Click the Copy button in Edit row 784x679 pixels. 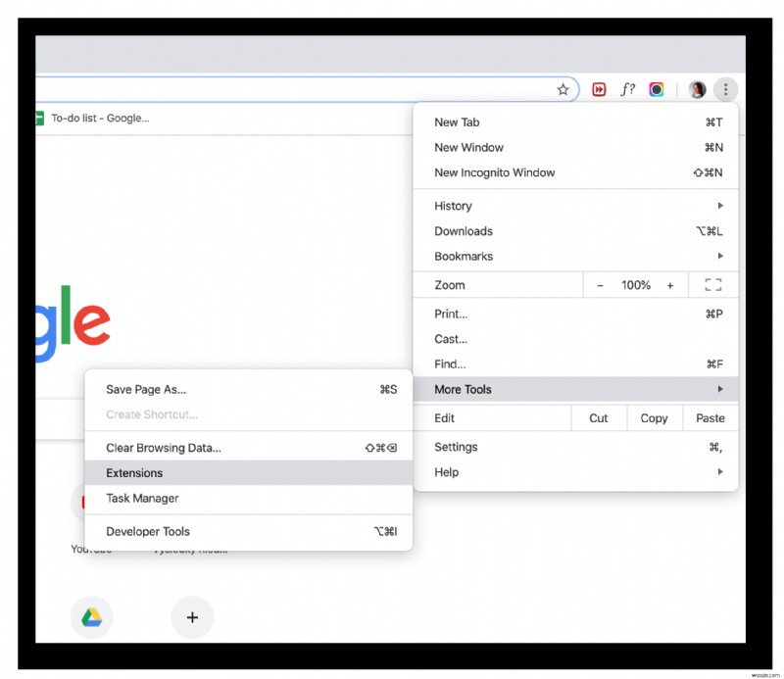[x=654, y=418]
